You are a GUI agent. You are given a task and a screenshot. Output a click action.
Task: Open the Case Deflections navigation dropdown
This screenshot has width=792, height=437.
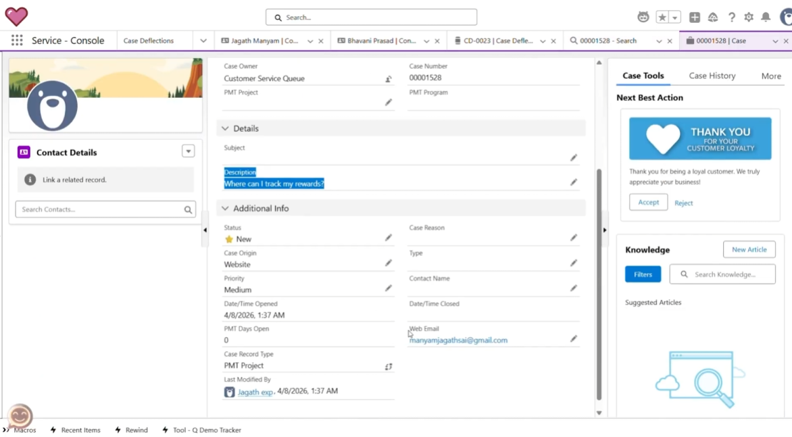tap(203, 41)
